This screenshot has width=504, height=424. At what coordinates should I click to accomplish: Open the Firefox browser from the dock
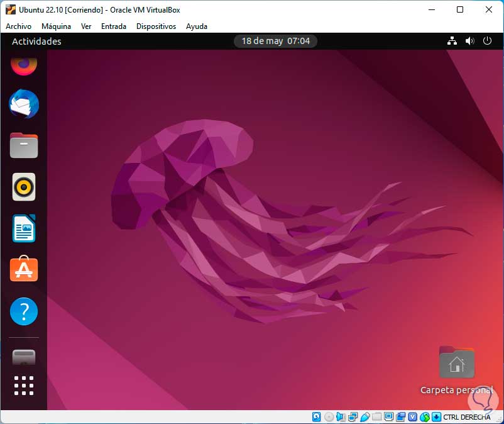point(24,66)
